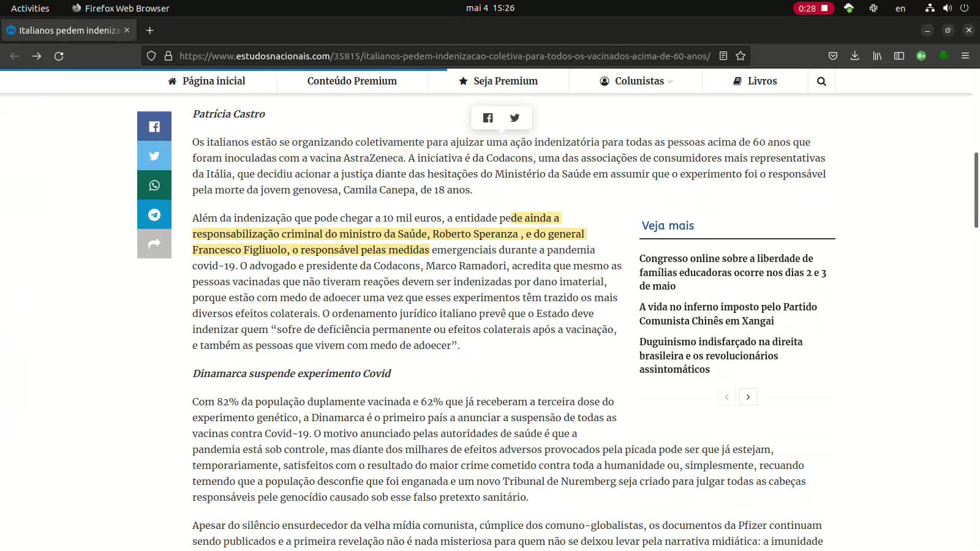This screenshot has height=551, width=980.
Task: Open the Firefox hamburger menu
Action: 965,56
